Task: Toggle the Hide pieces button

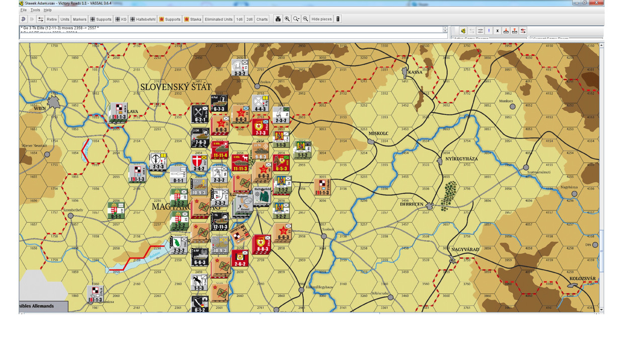Action: (x=321, y=19)
